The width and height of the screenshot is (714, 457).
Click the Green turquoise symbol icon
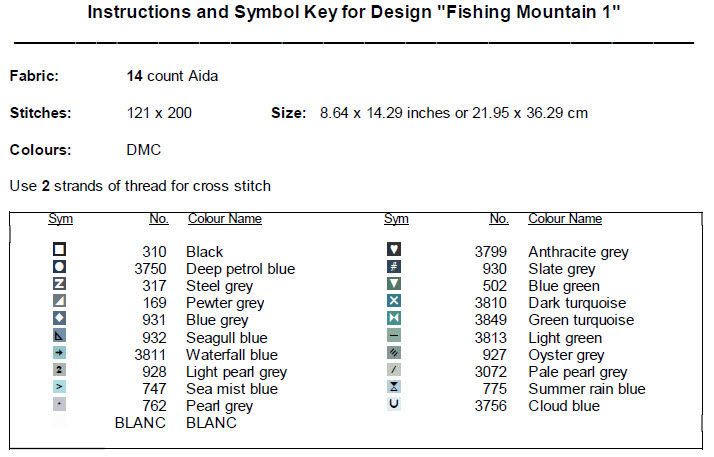tap(394, 319)
